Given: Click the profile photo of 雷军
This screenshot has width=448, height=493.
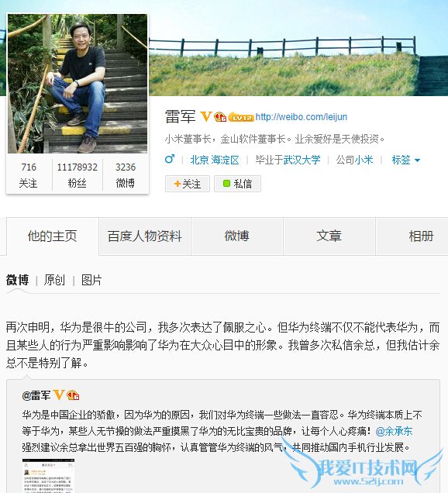Looking at the screenshot, I should (78, 84).
